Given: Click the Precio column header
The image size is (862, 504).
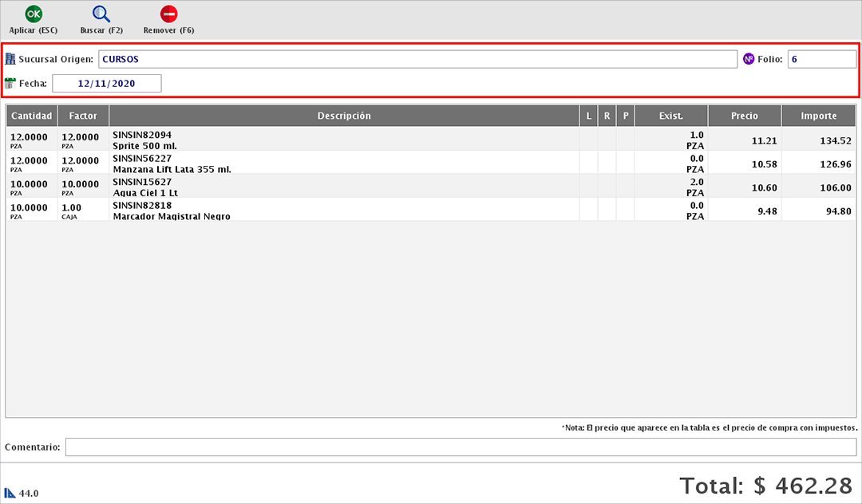Looking at the screenshot, I should point(744,116).
